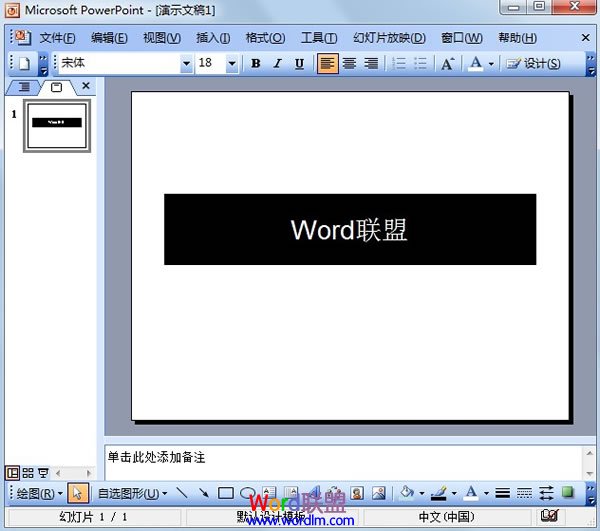Insert a horizontal text box
Viewport: 600px width, 531px height.
[269, 493]
